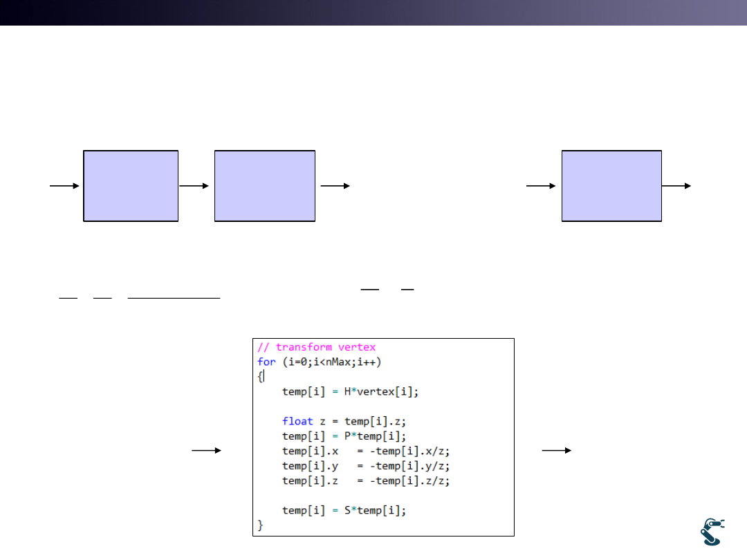Click the robot arm logo icon
The height and width of the screenshot is (560, 747).
(x=712, y=532)
